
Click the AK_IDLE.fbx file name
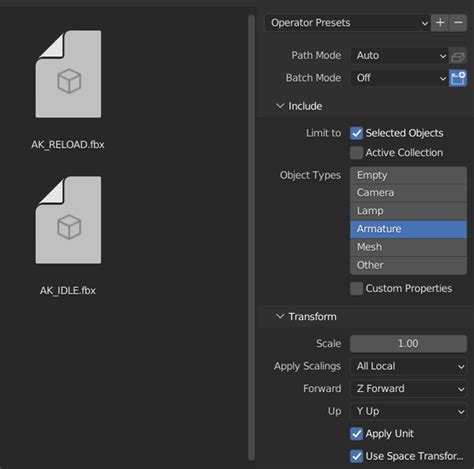(x=68, y=291)
